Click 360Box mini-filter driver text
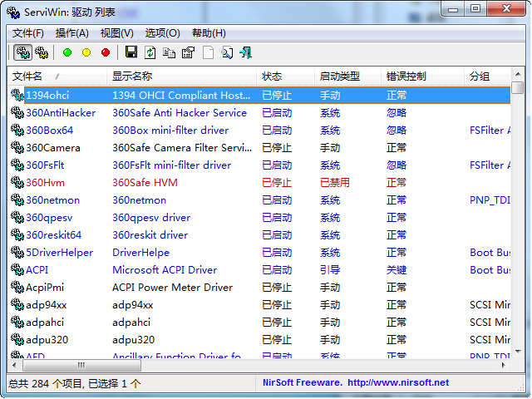This screenshot has width=532, height=399. pos(170,131)
